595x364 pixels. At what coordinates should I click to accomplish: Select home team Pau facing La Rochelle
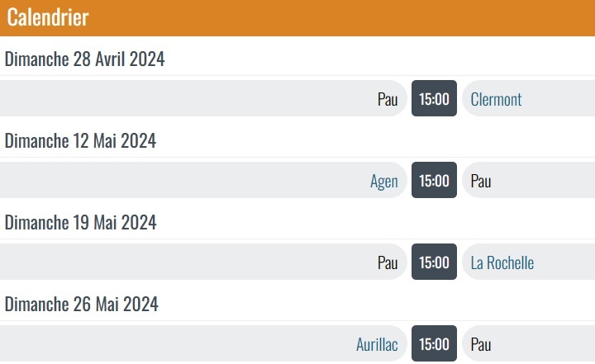point(388,263)
